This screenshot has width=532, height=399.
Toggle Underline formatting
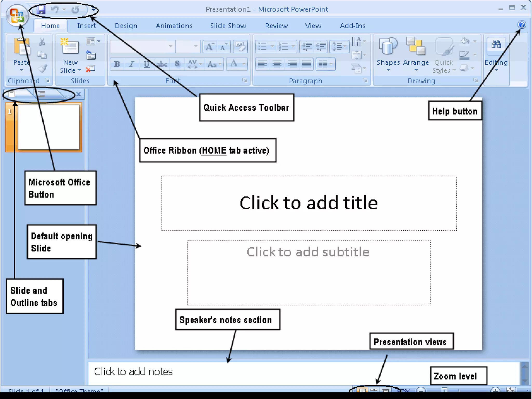click(x=147, y=64)
